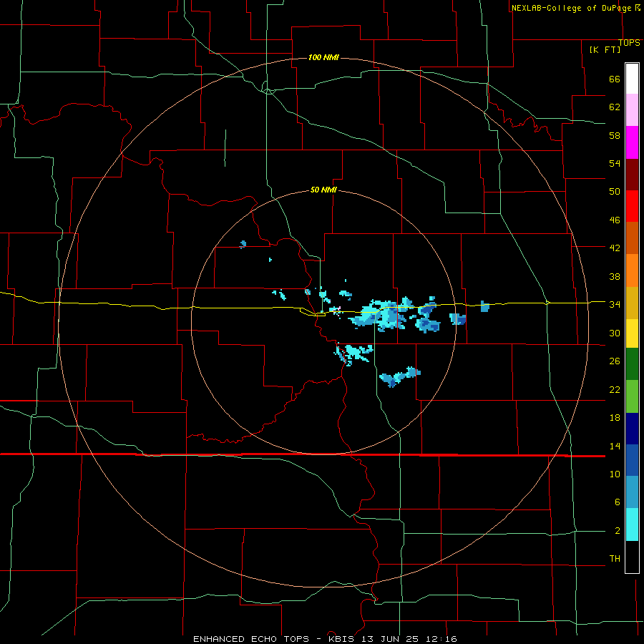Screen dimensions: 644x644
Task: Click the navy legend swatch
Action: click(x=632, y=429)
